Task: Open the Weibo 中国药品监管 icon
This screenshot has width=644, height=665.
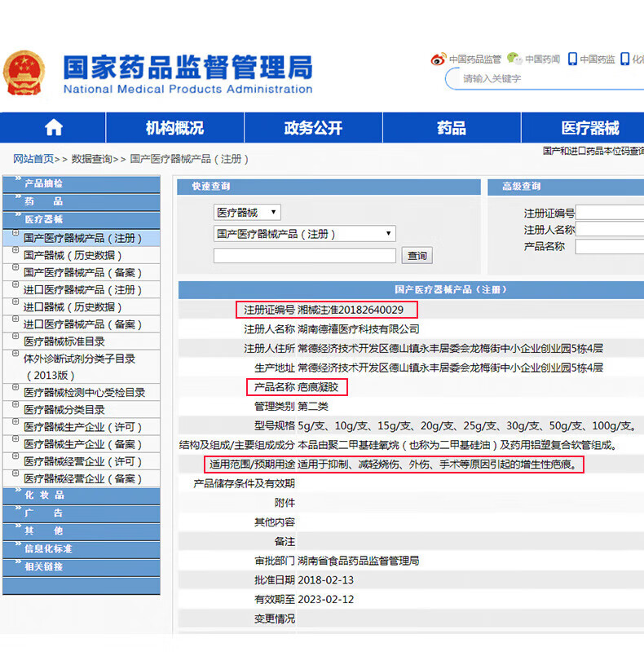Action: 438,59
